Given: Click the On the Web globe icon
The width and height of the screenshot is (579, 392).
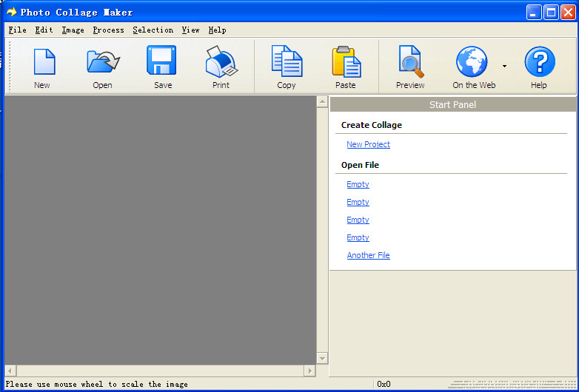Looking at the screenshot, I should click(472, 61).
